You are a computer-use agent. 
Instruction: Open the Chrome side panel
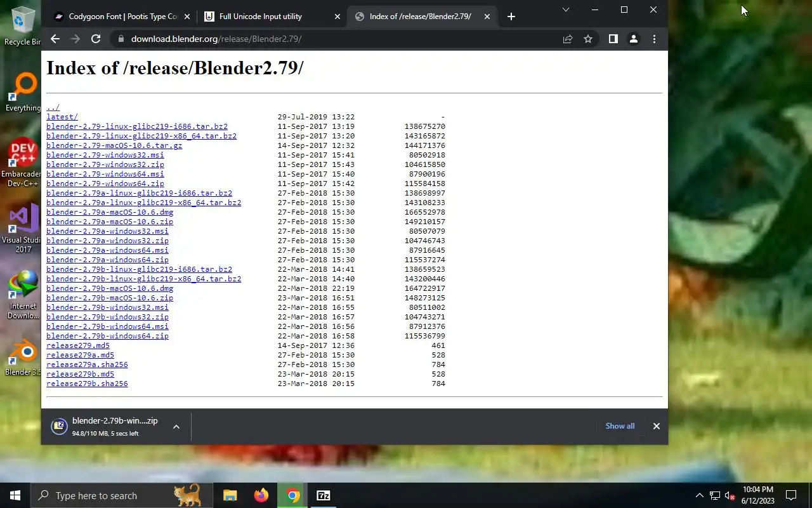613,39
